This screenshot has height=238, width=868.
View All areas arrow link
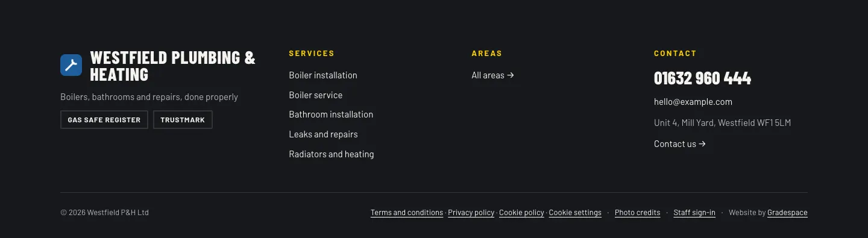click(492, 75)
